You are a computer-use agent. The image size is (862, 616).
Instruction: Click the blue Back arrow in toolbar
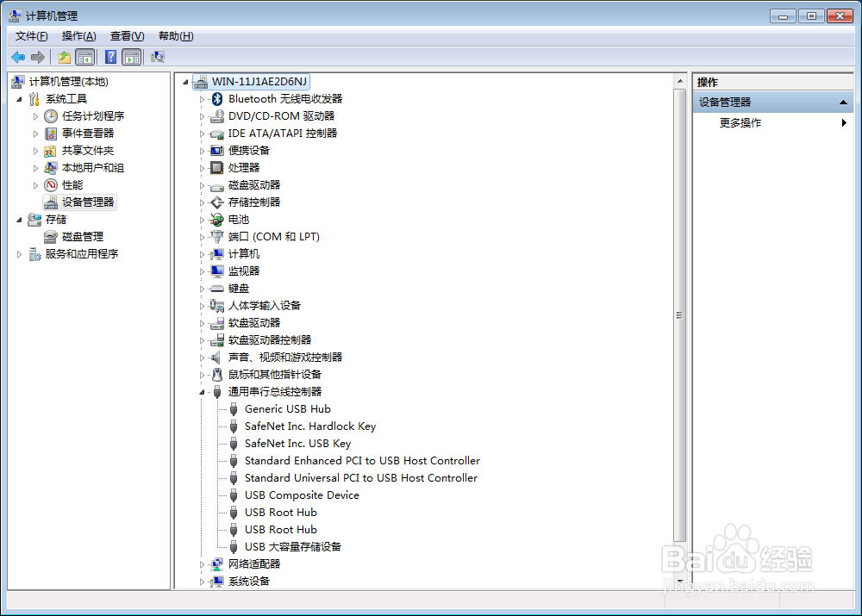18,57
